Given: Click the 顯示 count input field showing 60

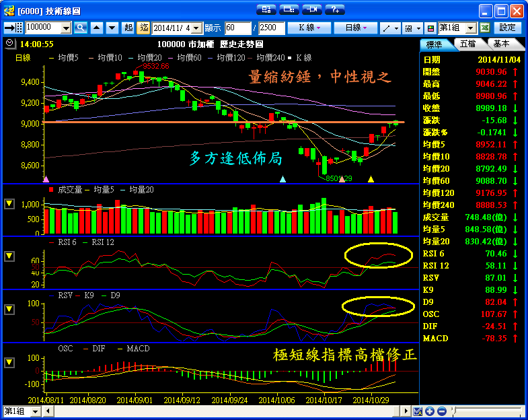Looking at the screenshot, I should [x=237, y=28].
